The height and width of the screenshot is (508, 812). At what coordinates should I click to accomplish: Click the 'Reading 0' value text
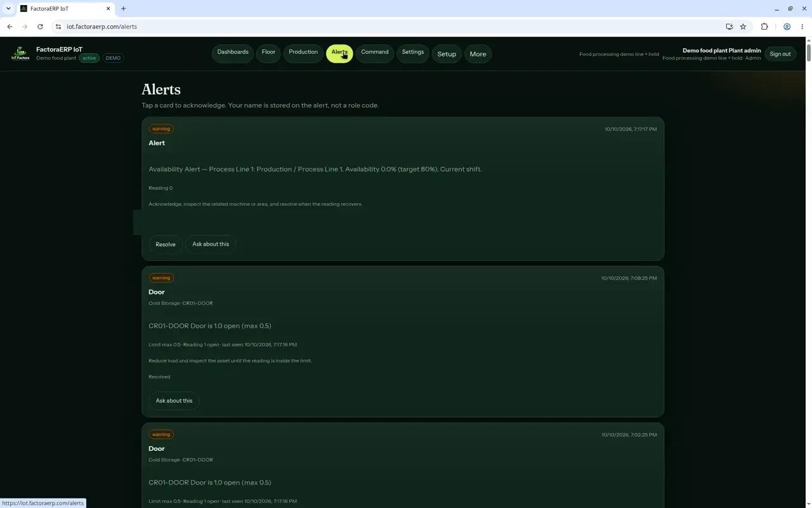coord(160,188)
